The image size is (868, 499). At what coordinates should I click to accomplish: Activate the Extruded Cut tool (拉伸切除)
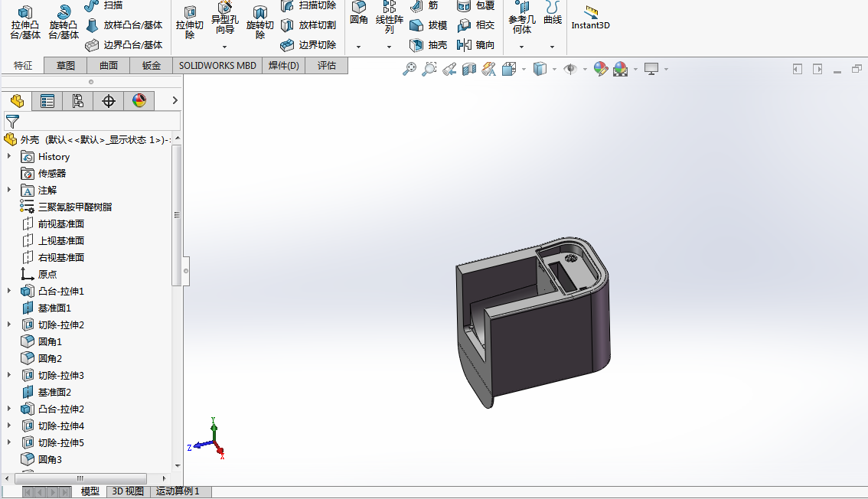(x=190, y=23)
